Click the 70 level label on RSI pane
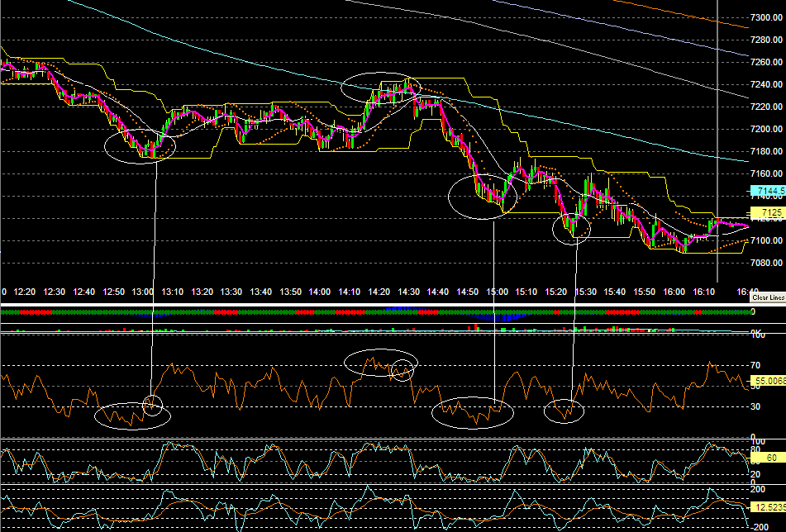The image size is (786, 532). [x=755, y=365]
